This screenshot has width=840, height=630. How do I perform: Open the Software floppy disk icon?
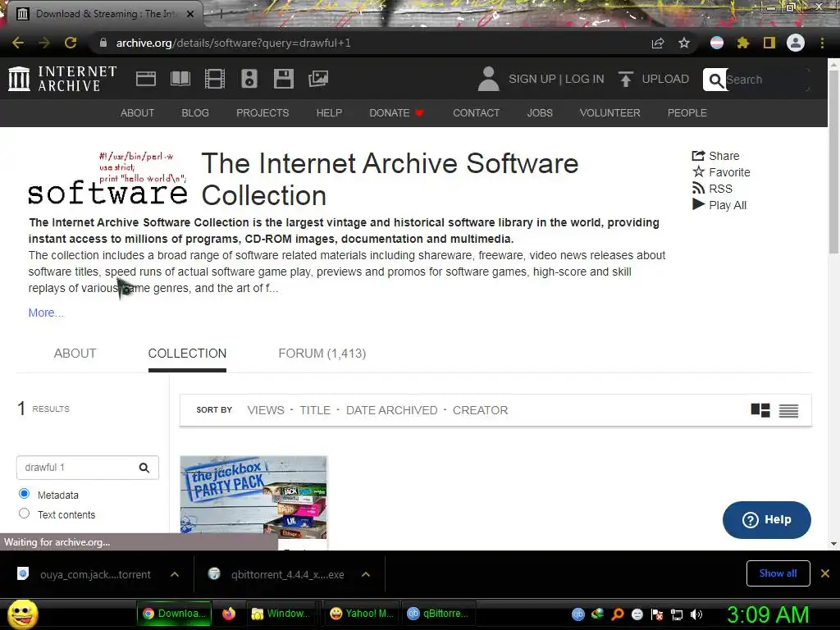283,79
